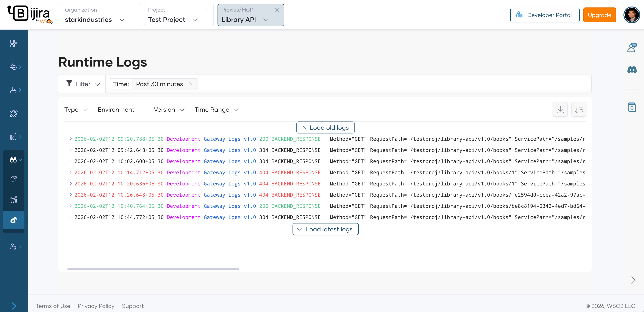The width and height of the screenshot is (644, 312).
Task: Open the flask test sidebar icon
Action: [13, 90]
